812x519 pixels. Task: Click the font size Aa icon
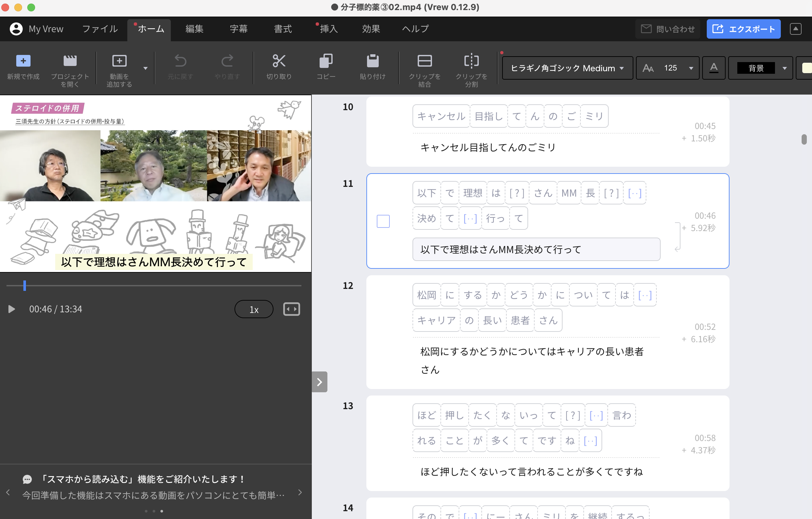(648, 68)
